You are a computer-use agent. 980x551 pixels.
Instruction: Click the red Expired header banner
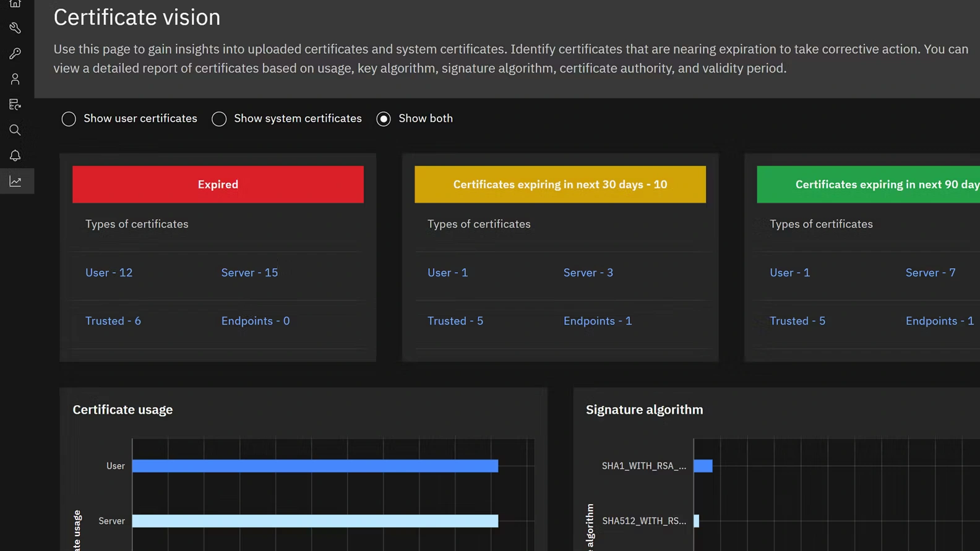coord(218,184)
